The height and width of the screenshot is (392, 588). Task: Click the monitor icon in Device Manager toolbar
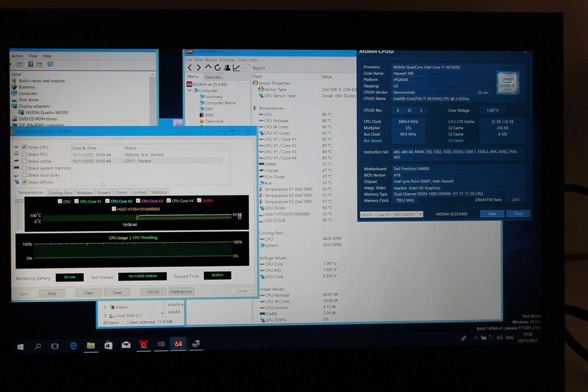(x=50, y=65)
